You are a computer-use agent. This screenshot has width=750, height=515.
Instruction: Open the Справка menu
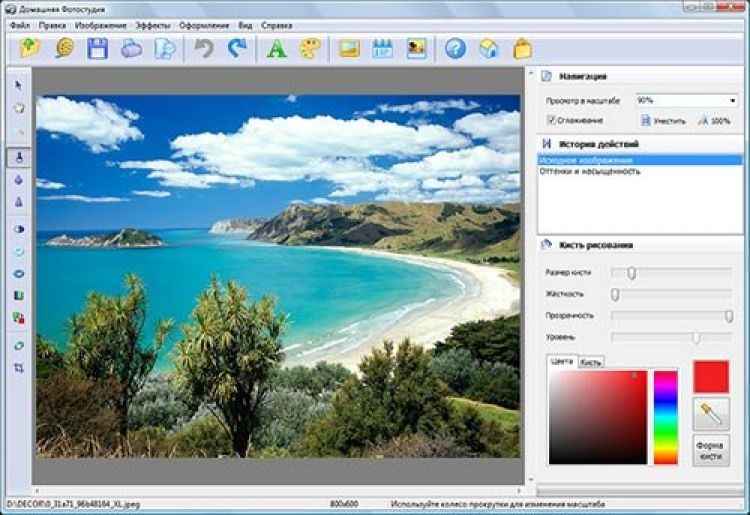click(x=276, y=25)
